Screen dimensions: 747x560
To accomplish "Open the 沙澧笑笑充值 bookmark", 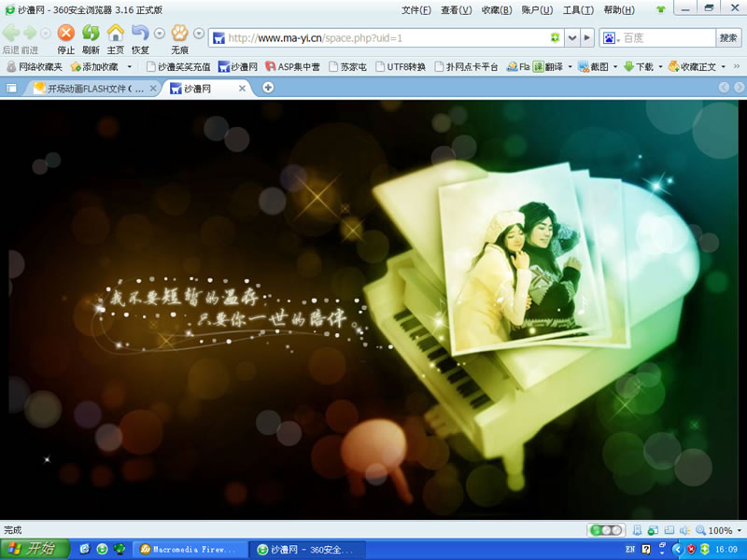I will 178,67.
